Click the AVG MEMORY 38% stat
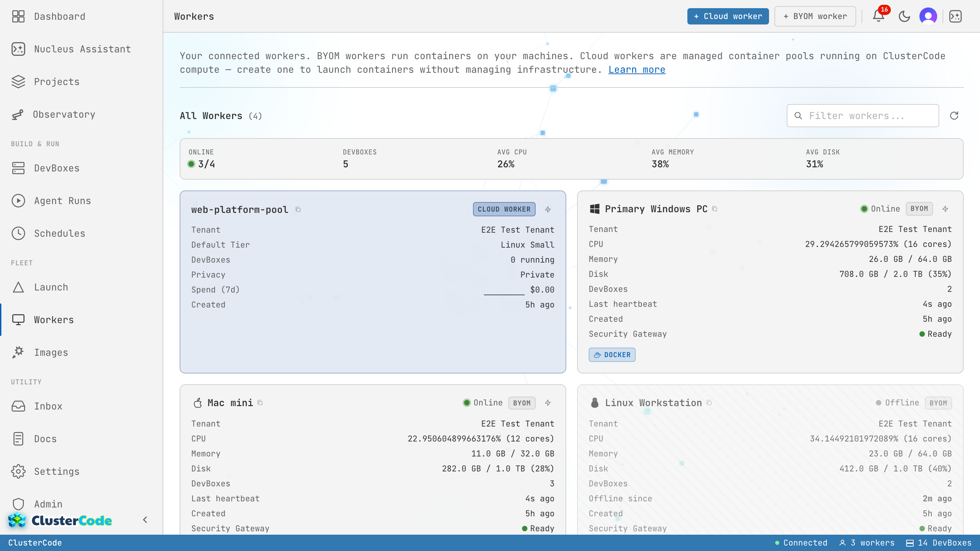 point(673,158)
